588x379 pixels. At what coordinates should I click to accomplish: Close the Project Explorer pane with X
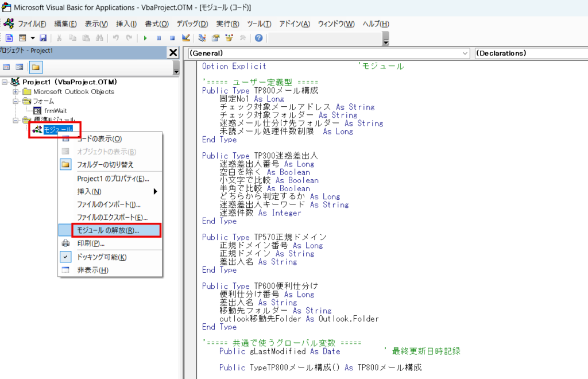pos(173,52)
